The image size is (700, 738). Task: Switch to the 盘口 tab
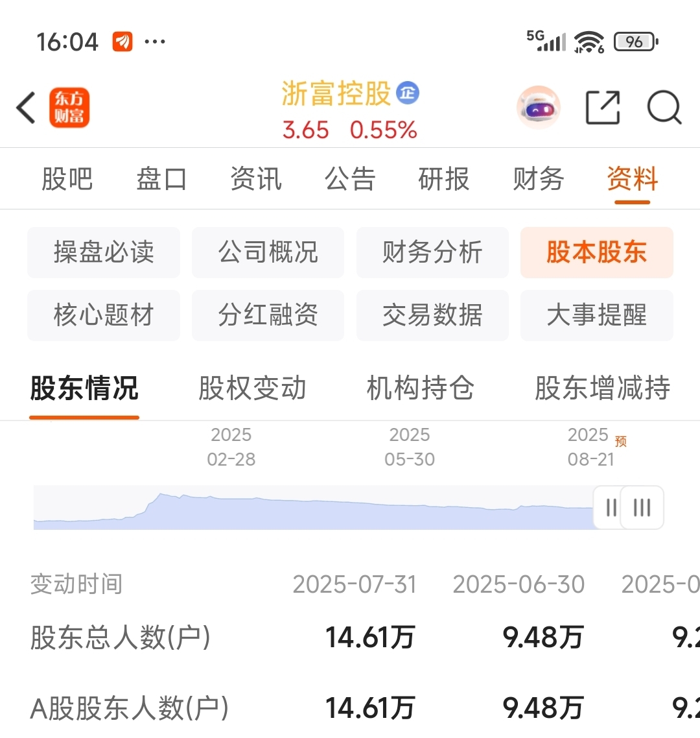tap(161, 179)
